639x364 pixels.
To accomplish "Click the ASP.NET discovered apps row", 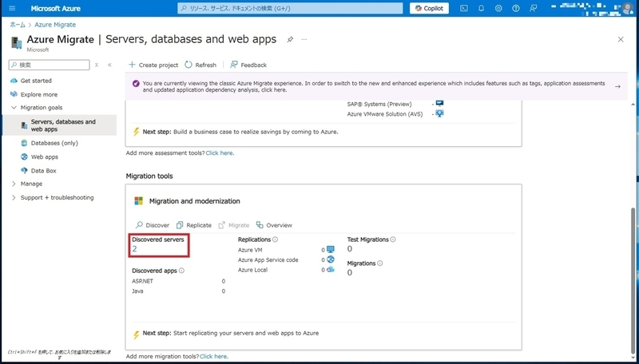I will 178,281.
